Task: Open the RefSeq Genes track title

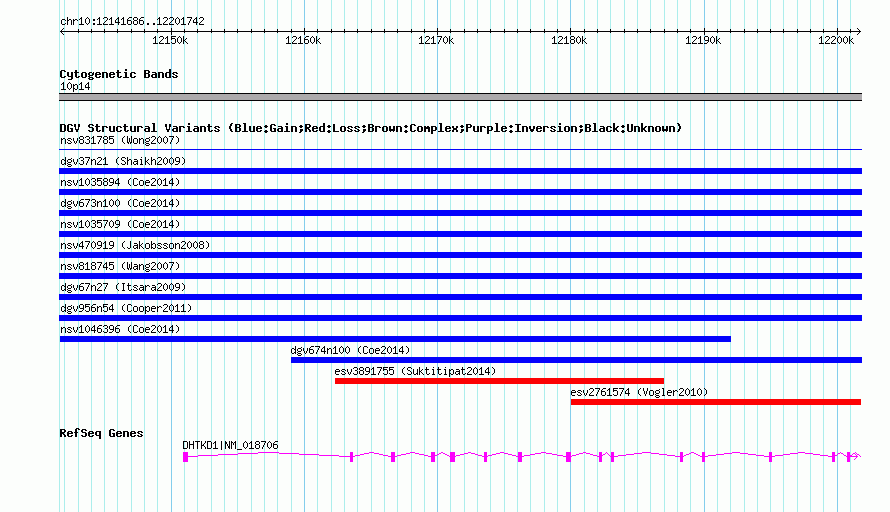Action: (101, 433)
